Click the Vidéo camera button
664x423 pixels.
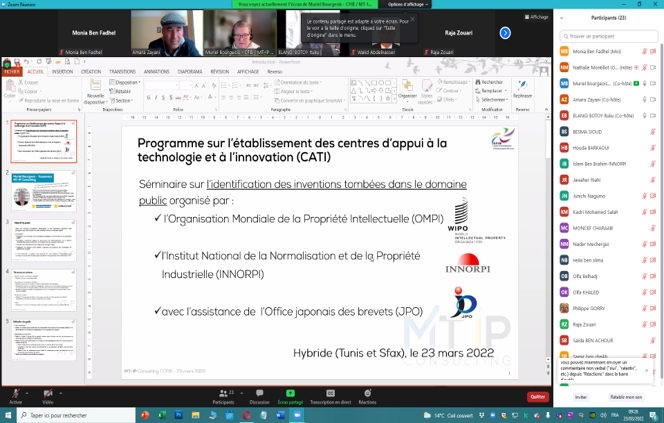coord(48,394)
